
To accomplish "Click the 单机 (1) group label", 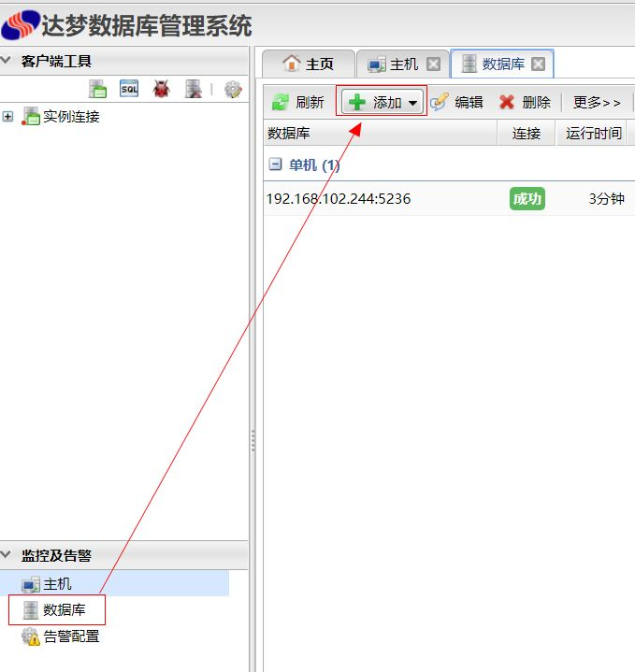I will click(x=314, y=164).
